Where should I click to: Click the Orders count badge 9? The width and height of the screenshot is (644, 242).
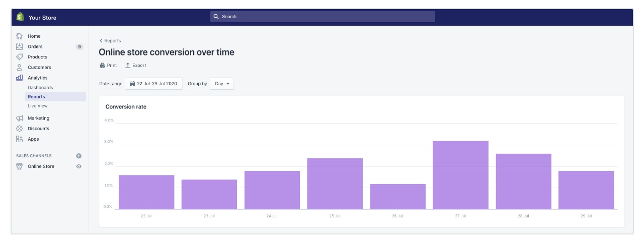coord(79,46)
